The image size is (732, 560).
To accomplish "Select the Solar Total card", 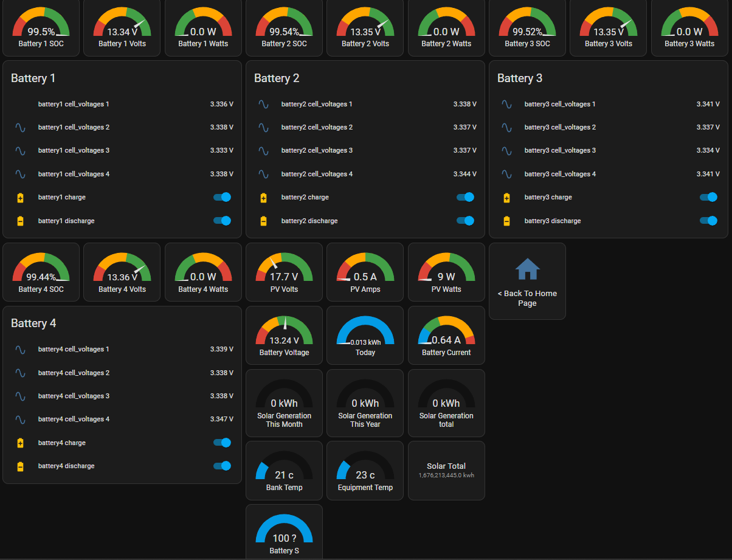I will pyautogui.click(x=446, y=470).
